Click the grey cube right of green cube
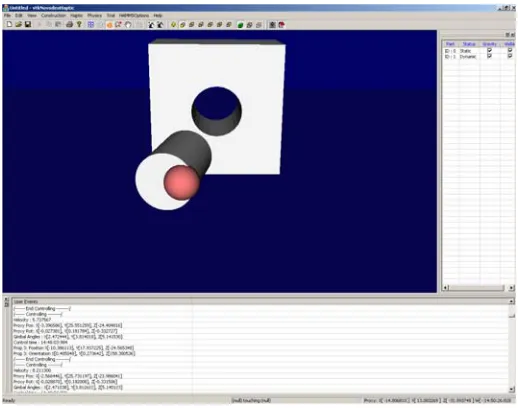The width and height of the screenshot is (518, 408). [x=249, y=25]
